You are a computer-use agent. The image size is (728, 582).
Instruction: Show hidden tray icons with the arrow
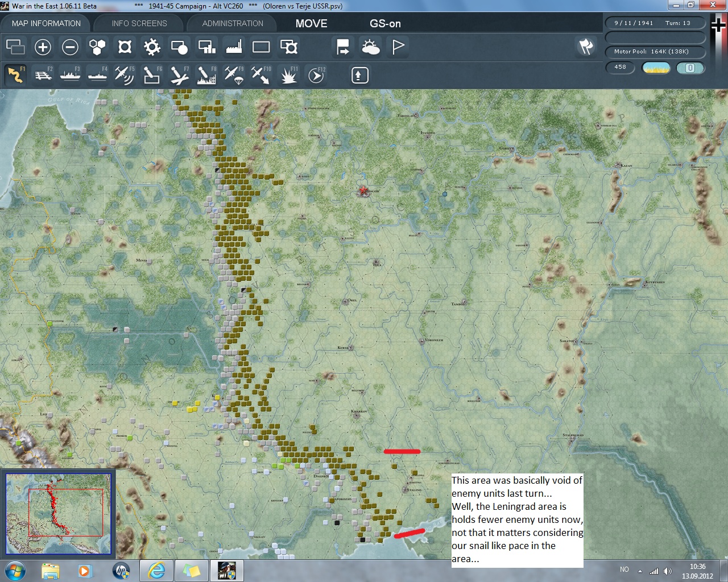pos(640,571)
